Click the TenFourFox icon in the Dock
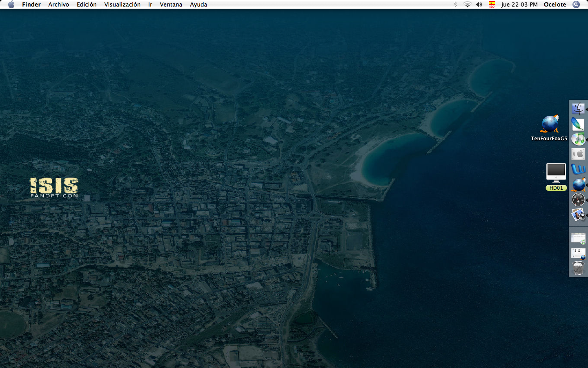Viewport: 588px width, 368px height. [578, 184]
